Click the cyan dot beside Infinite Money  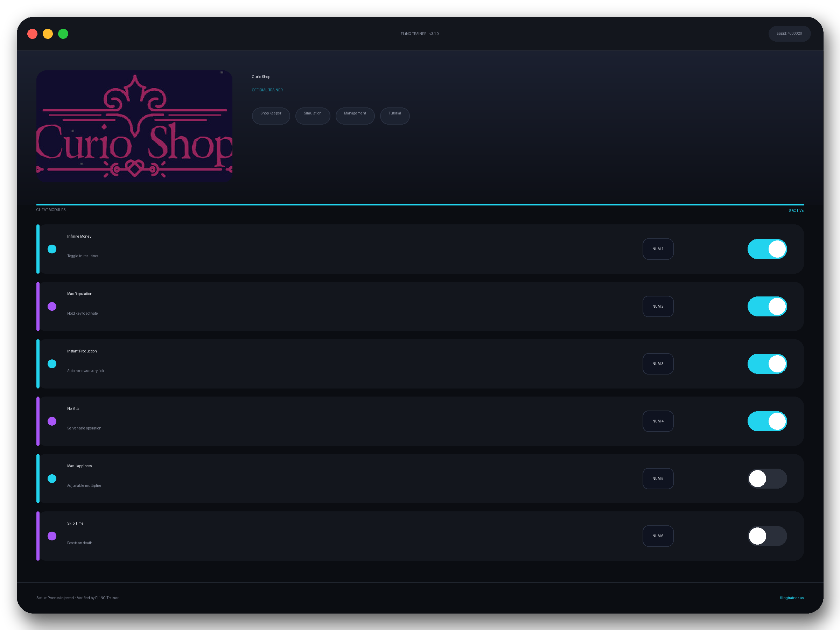(x=52, y=249)
